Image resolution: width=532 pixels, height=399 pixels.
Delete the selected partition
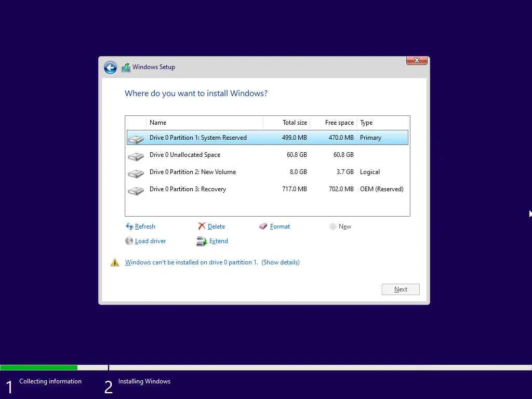point(216,227)
